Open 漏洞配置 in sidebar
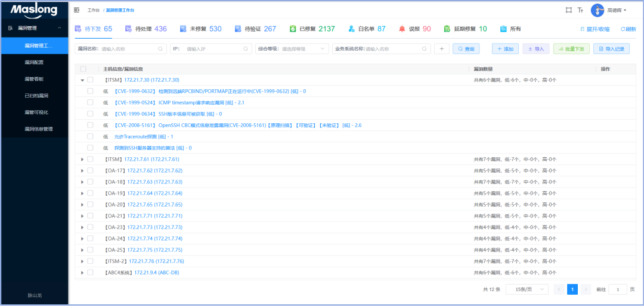 pos(34,63)
